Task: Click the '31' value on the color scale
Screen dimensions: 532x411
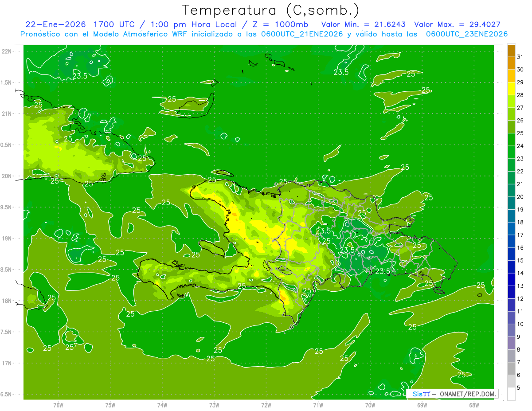Action: pos(520,56)
